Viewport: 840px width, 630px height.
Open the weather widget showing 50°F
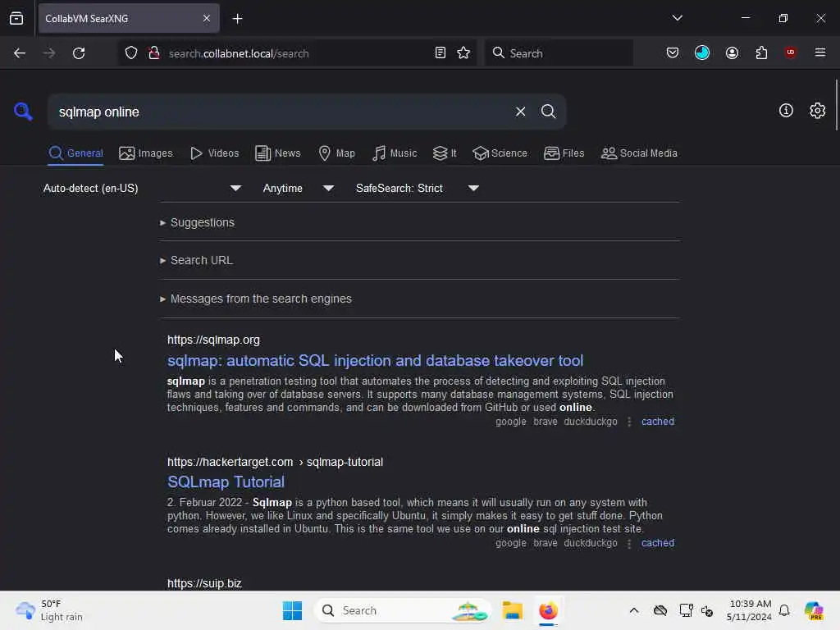[49, 610]
